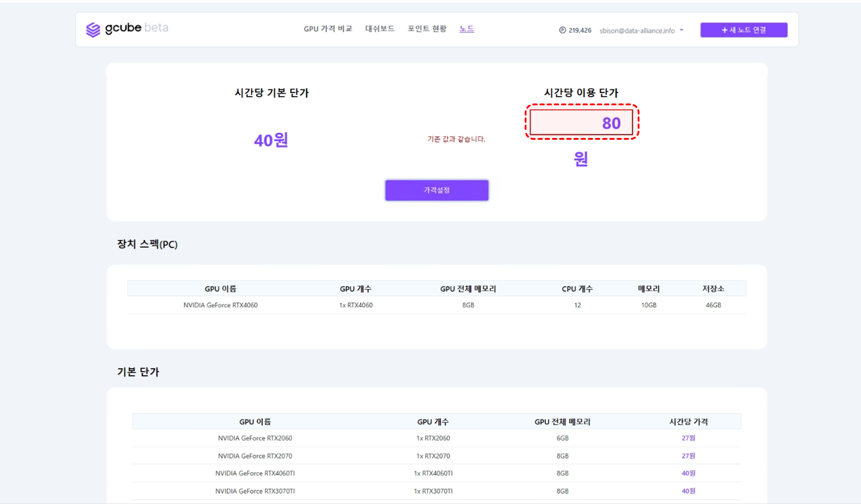
Task: Click the 기존 값과 같습니다. message
Action: tap(456, 139)
